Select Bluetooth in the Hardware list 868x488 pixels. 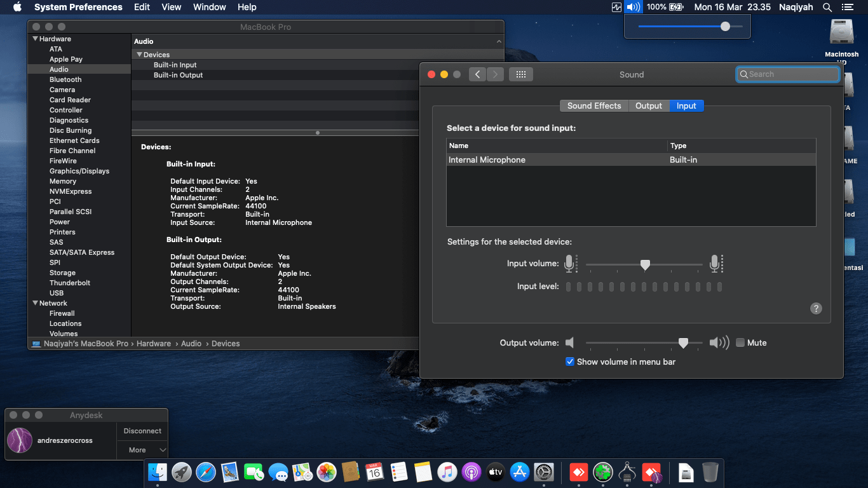tap(65, 79)
